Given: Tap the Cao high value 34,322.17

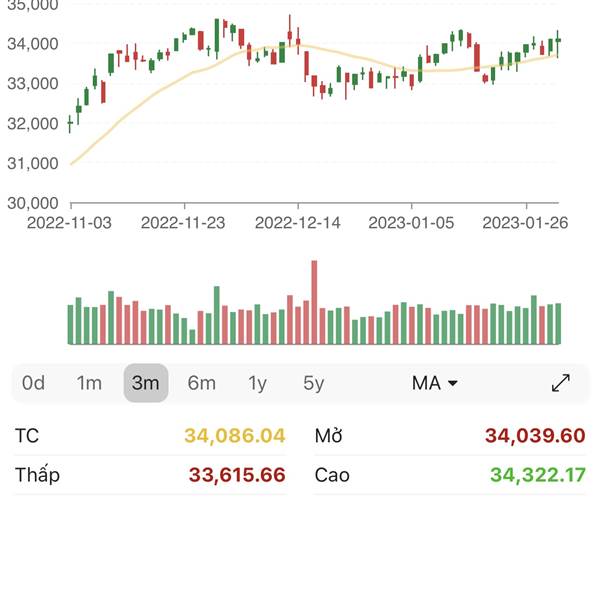Looking at the screenshot, I should [538, 475].
